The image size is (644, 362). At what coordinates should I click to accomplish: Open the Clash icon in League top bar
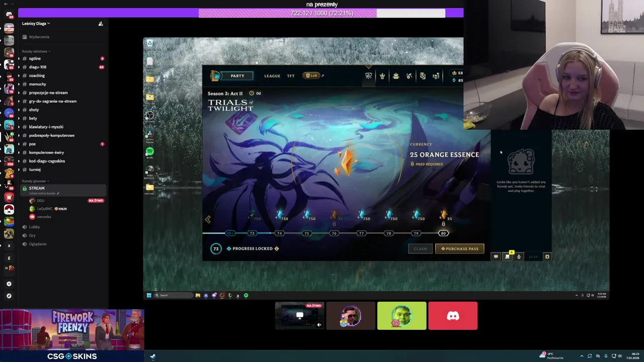point(368,76)
